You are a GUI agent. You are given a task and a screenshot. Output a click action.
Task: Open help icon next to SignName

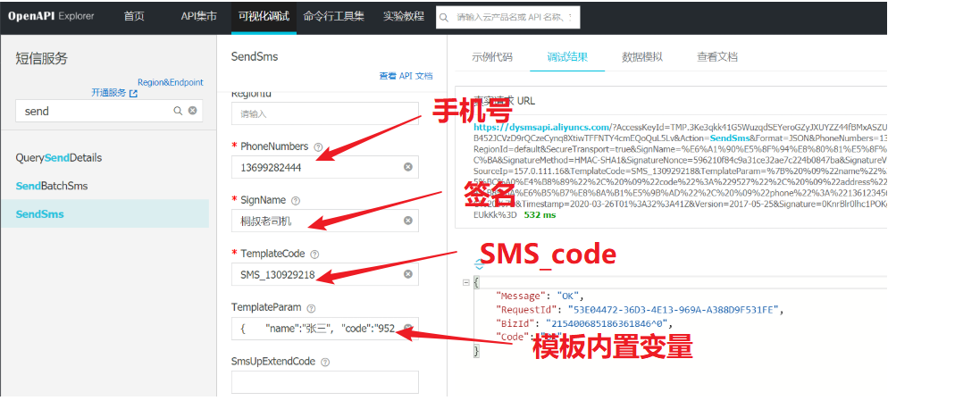coord(296,201)
